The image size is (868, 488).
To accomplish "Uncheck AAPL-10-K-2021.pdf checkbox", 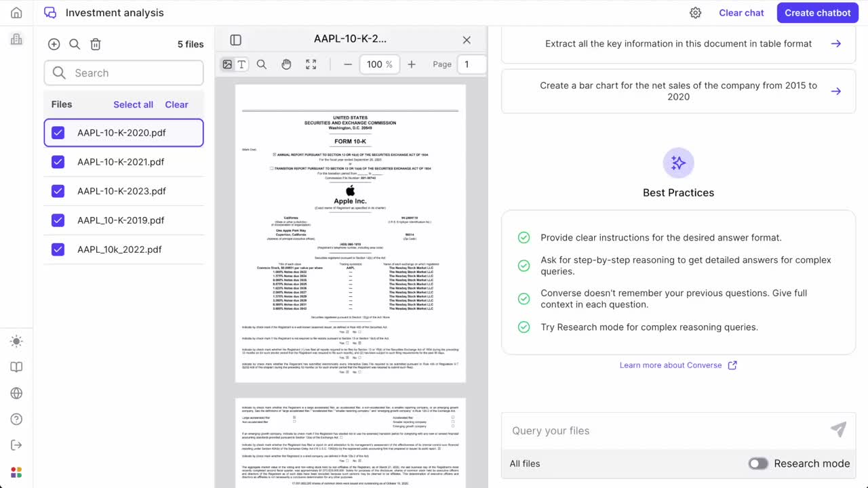I will [x=58, y=162].
